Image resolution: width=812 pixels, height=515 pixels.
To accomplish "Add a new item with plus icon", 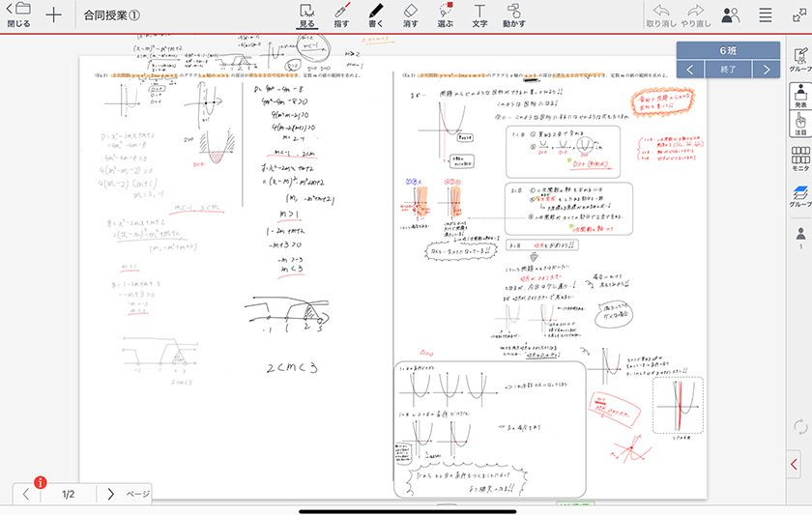I will (x=54, y=15).
